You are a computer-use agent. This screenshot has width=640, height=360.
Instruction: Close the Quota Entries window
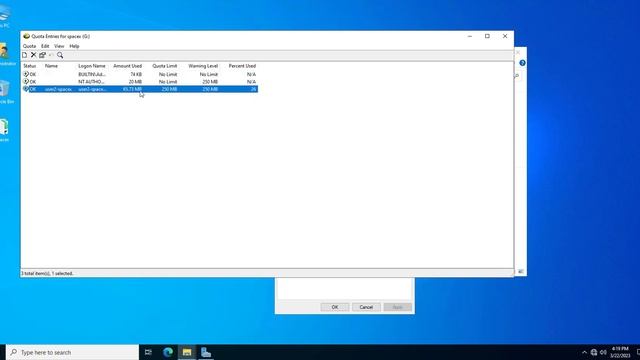point(505,36)
